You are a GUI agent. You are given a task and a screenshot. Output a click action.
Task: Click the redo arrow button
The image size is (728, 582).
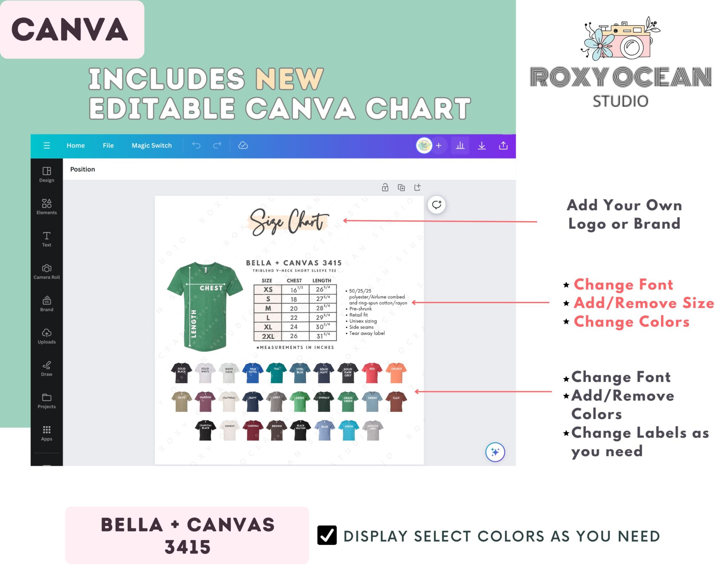pos(217,145)
